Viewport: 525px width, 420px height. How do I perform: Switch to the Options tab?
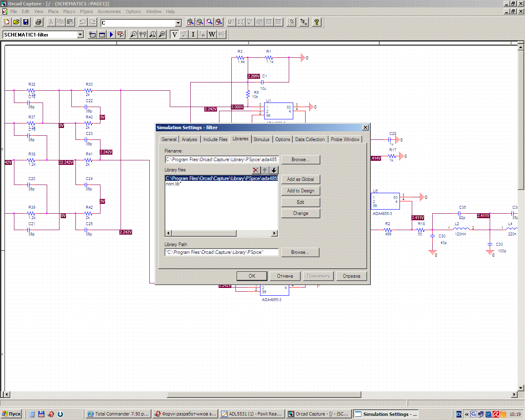[283, 139]
